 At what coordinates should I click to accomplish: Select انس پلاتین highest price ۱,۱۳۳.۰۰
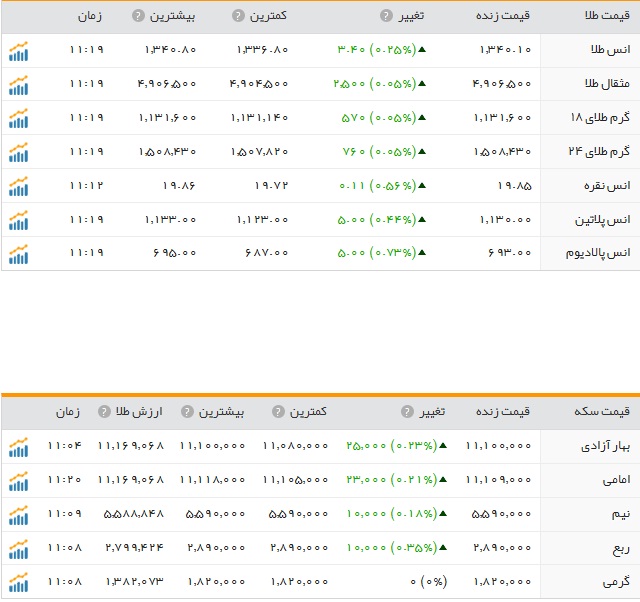(171, 220)
